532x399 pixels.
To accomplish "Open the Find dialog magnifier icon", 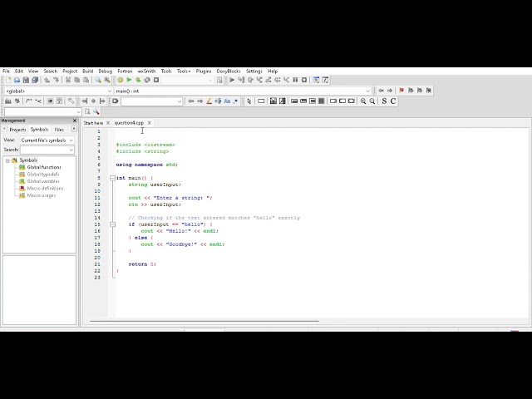I will click(x=98, y=80).
